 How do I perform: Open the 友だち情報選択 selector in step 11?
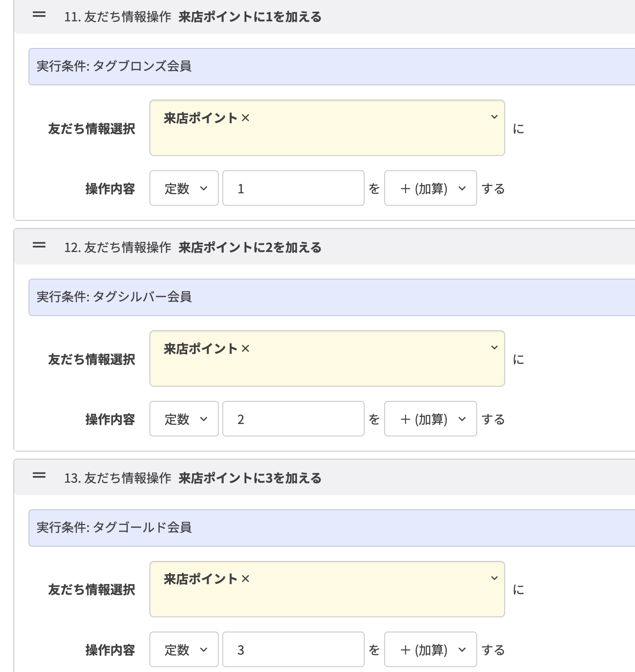[494, 118]
